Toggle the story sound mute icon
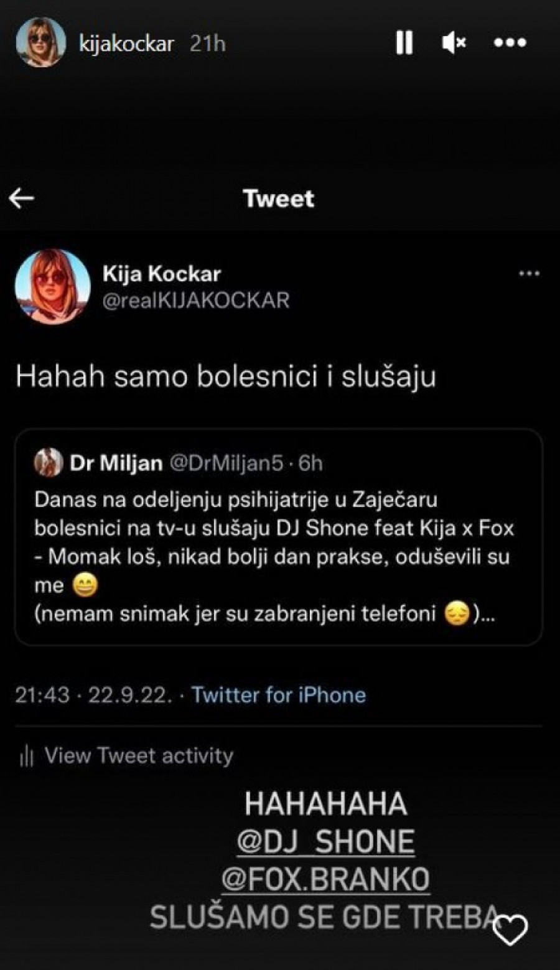 tap(454, 43)
